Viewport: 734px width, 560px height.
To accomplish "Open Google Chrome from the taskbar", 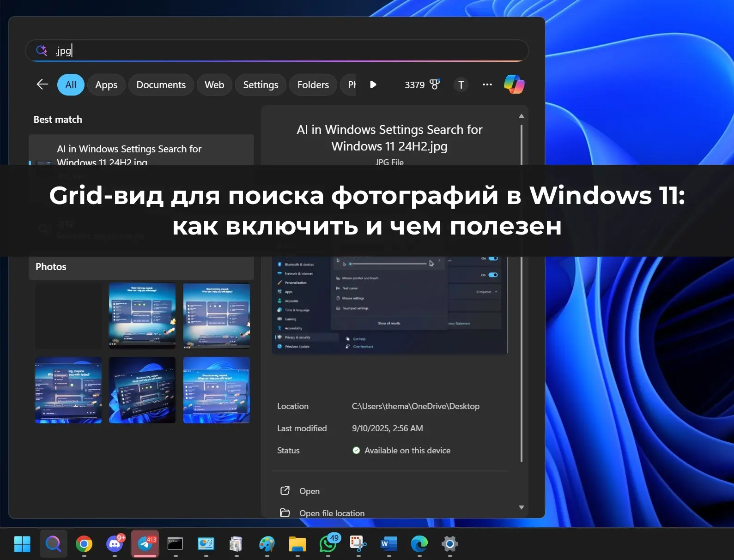I will tap(84, 544).
